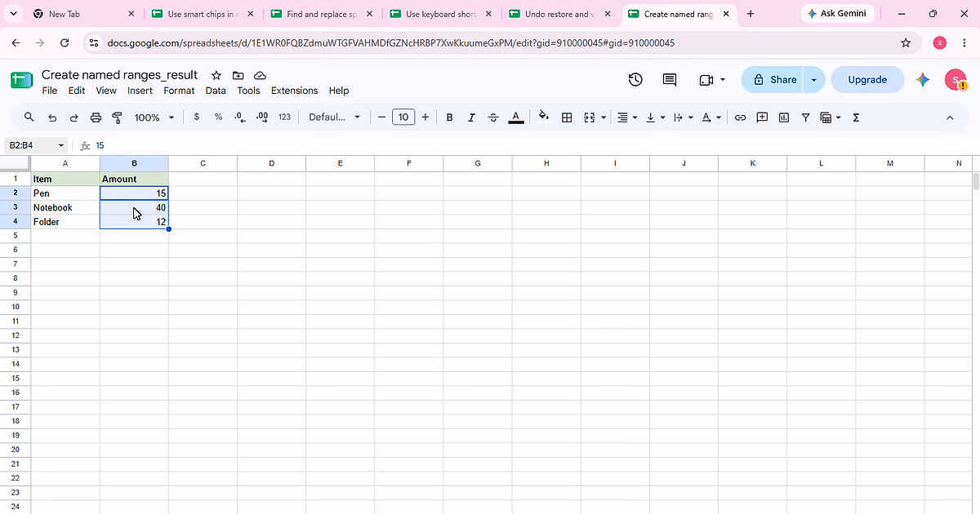Click the search menus magnifier icon

click(29, 117)
